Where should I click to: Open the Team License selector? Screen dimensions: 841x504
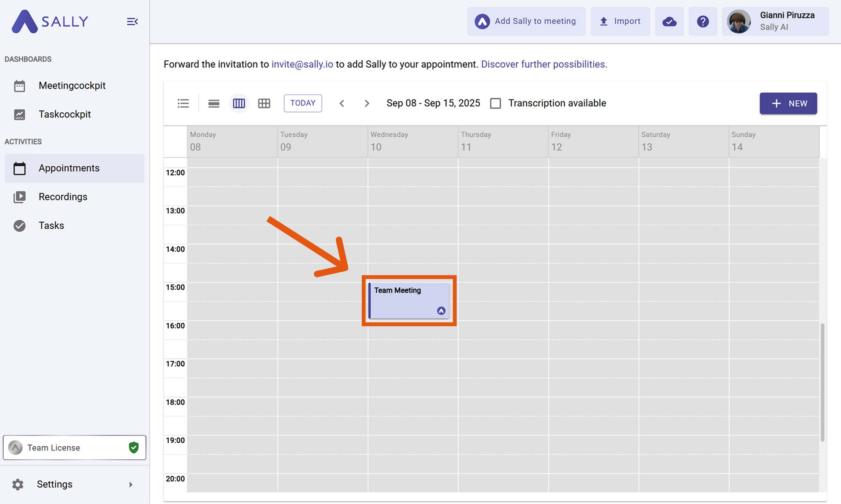point(74,447)
